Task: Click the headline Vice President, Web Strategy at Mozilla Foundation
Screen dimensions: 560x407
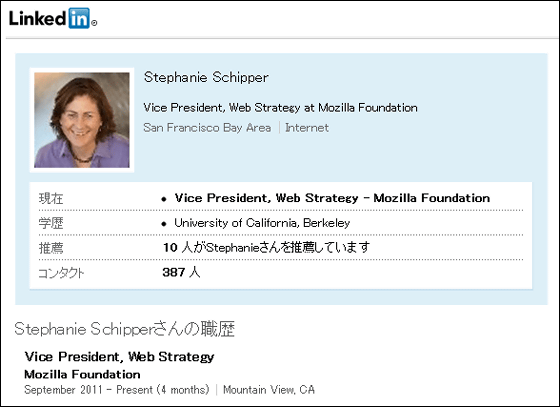Action: pyautogui.click(x=280, y=107)
